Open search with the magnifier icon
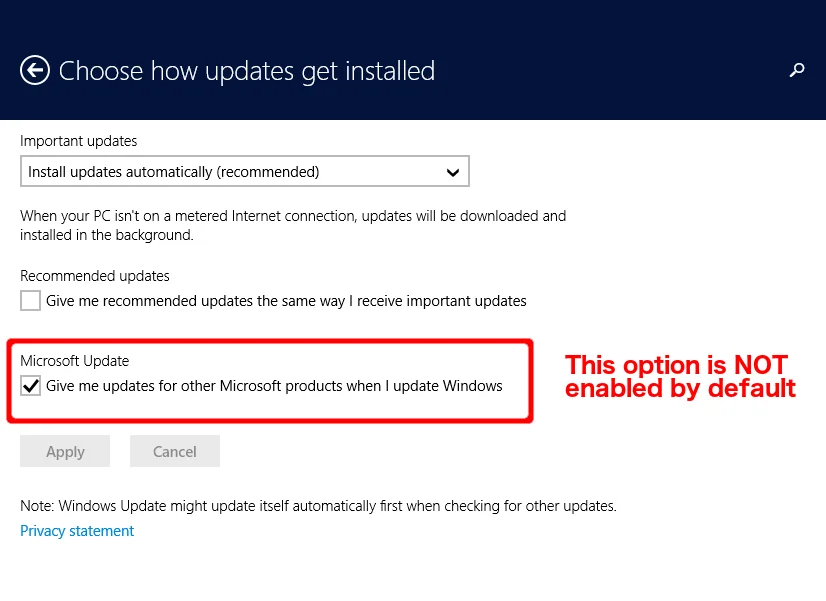826x601 pixels. coord(797,70)
